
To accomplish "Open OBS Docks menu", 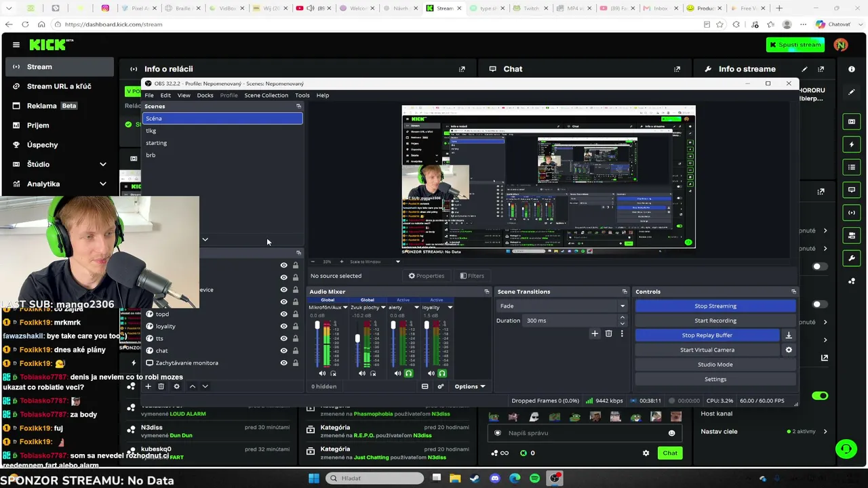I will [x=205, y=96].
